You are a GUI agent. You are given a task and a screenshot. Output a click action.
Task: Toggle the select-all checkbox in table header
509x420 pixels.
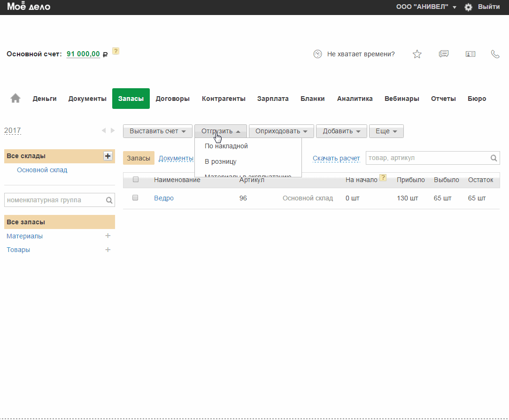pos(136,179)
